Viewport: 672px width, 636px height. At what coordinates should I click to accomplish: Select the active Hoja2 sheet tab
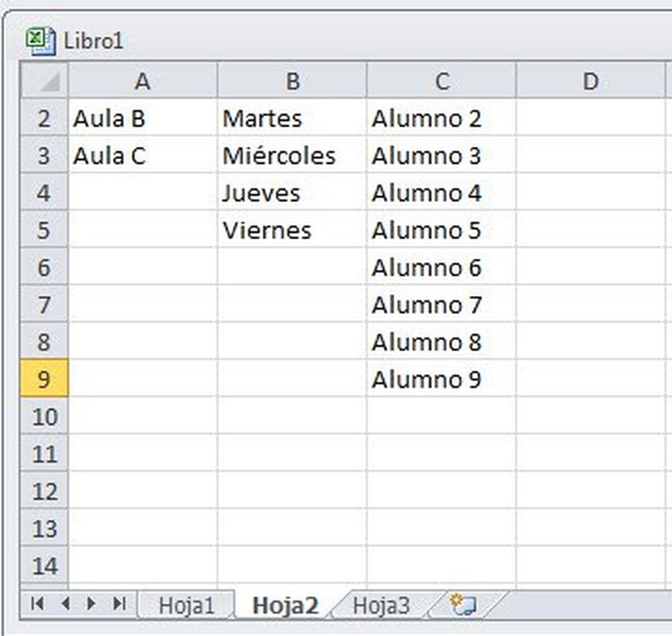tap(287, 604)
